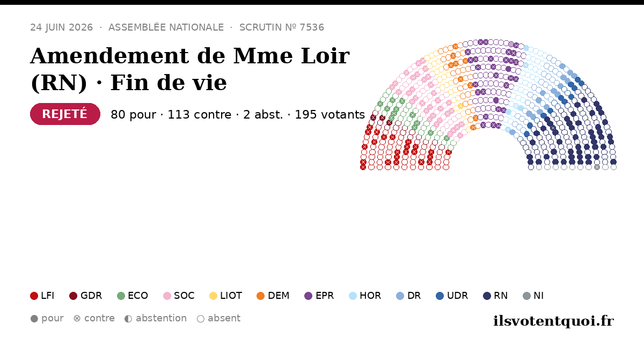This screenshot has width=644, height=338.
Task: Click the filled 'pour' legend icon
Action: [34, 319]
